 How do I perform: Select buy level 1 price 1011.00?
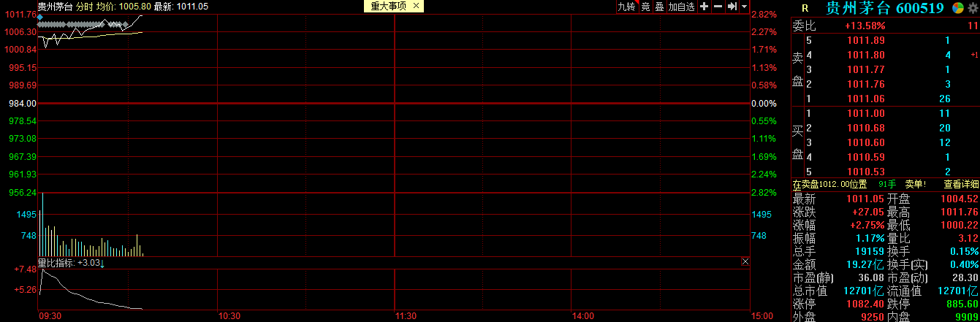pyautogui.click(x=866, y=113)
